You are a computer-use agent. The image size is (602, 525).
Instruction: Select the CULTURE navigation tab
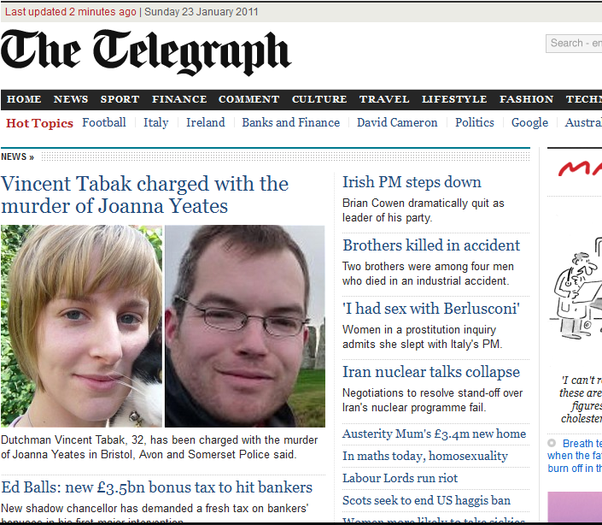(x=319, y=99)
